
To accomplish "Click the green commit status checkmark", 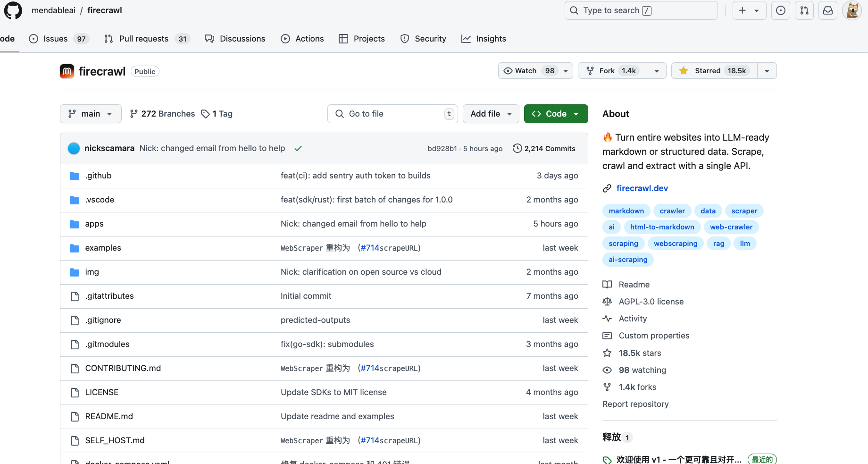I will coord(298,148).
